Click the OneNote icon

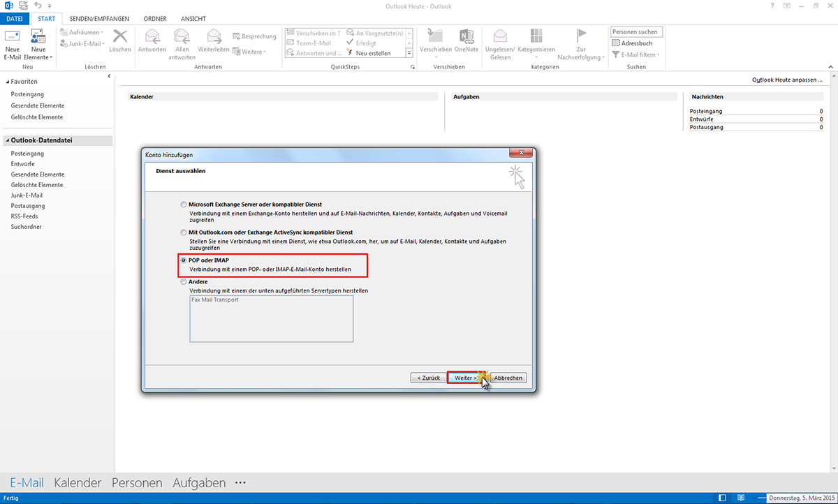point(466,36)
